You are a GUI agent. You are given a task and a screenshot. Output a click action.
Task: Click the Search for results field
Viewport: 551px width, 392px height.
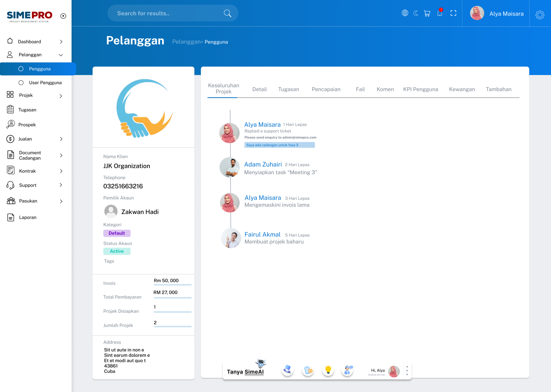click(x=173, y=13)
